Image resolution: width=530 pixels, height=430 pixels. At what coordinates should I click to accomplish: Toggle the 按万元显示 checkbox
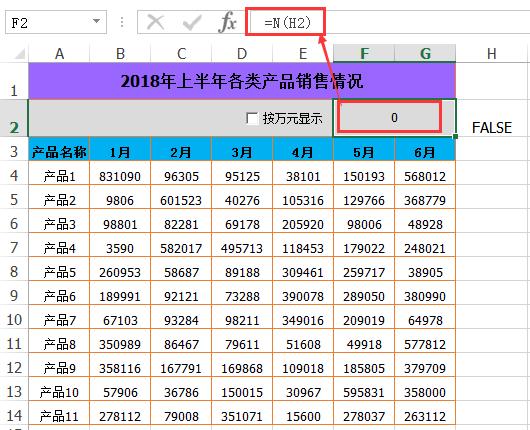tap(252, 118)
